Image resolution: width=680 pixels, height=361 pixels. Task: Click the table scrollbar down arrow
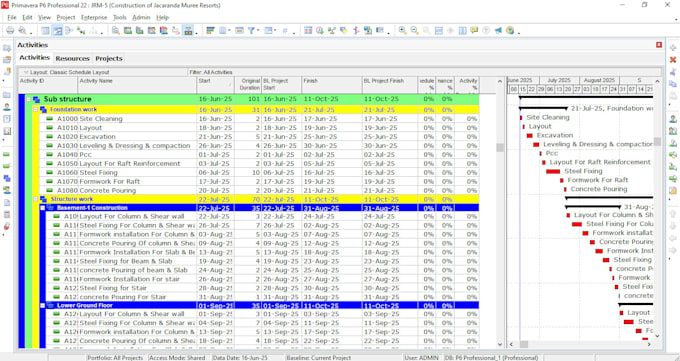[x=500, y=344]
